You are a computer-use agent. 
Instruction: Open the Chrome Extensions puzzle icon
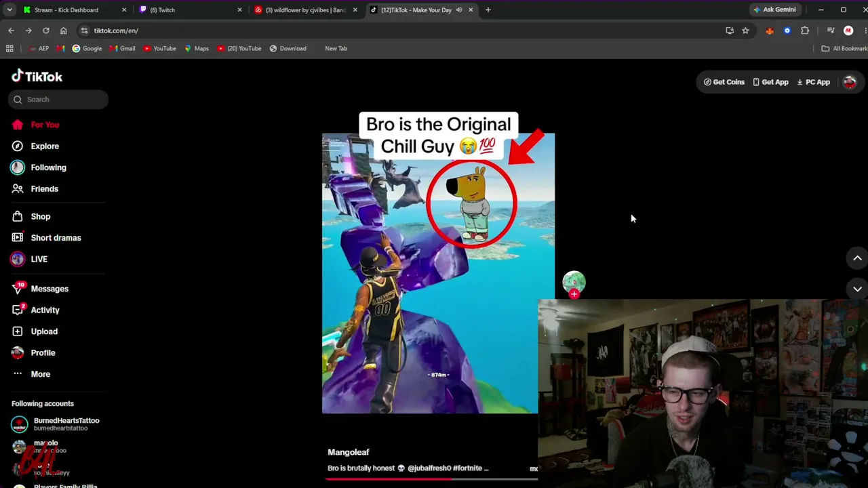click(805, 30)
